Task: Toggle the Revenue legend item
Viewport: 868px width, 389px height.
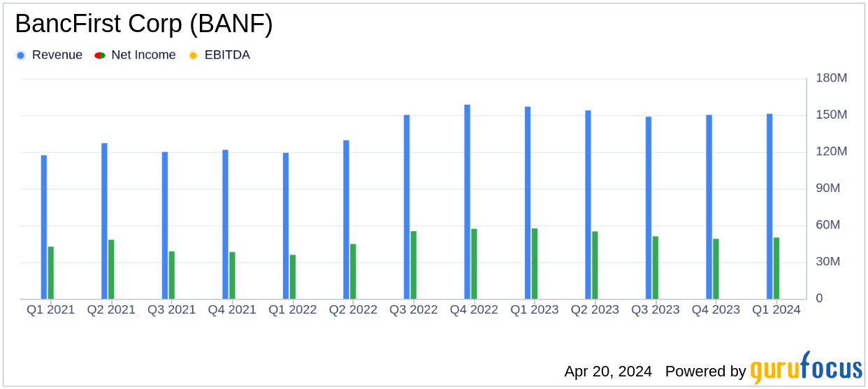Action: (x=49, y=55)
